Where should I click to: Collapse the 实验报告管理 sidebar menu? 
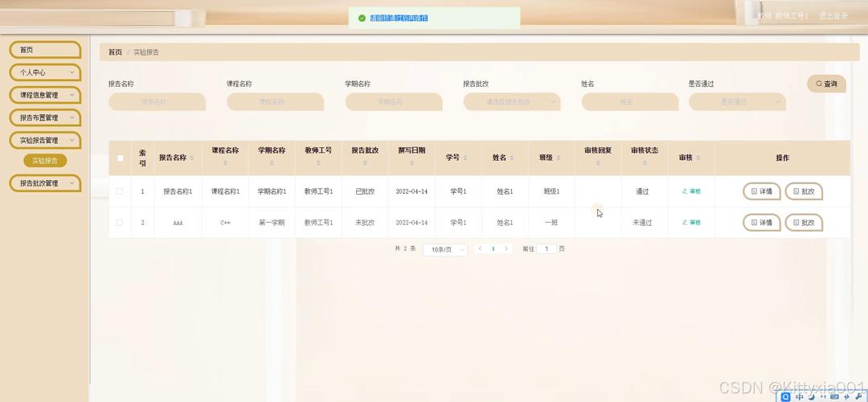click(45, 141)
